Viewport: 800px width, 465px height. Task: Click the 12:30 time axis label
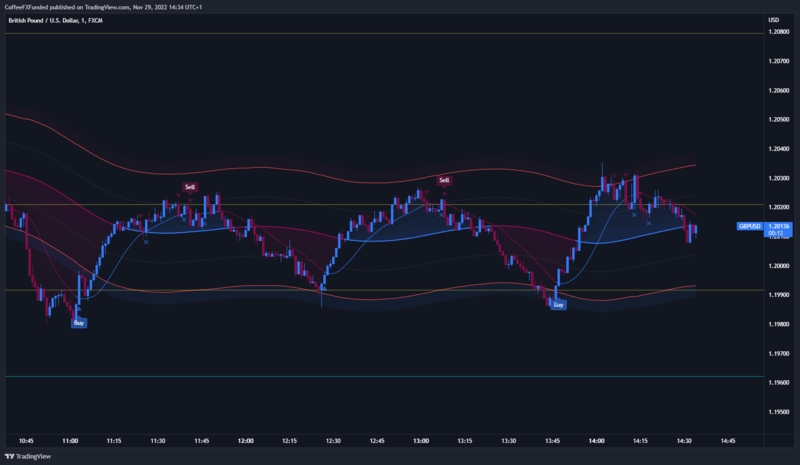(x=333, y=441)
